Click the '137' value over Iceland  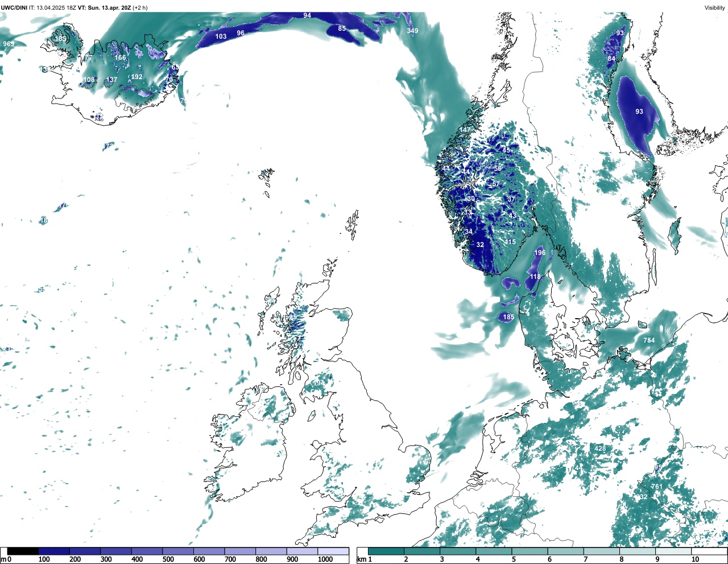point(111,80)
